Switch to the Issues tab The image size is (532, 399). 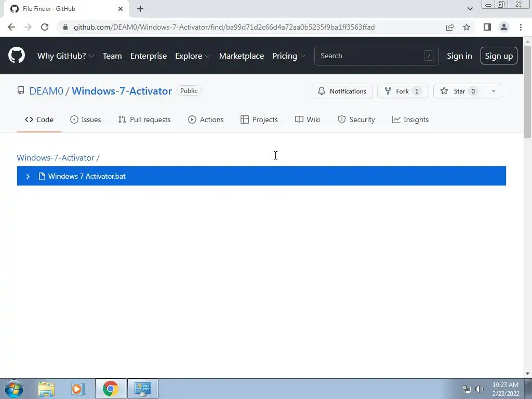(x=86, y=120)
